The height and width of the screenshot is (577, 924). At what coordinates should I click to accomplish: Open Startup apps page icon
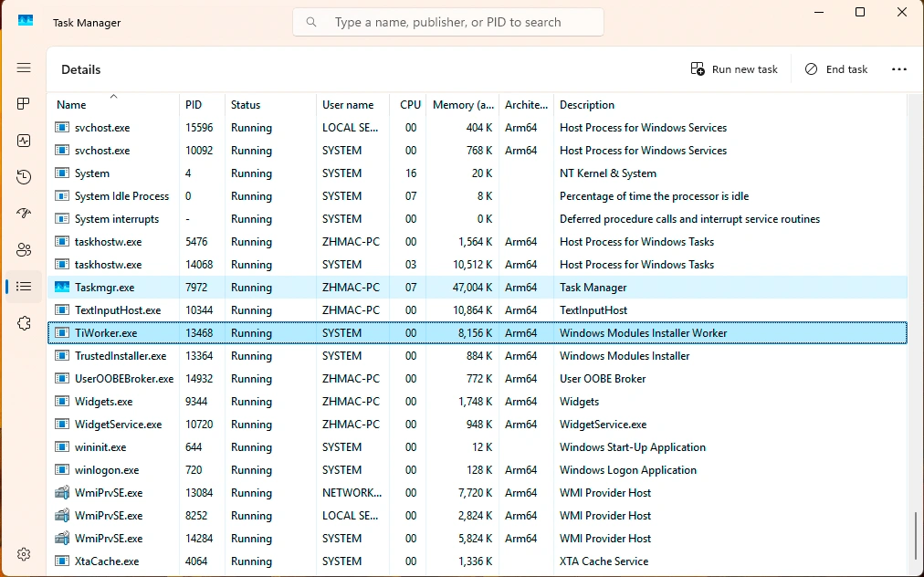tap(24, 214)
